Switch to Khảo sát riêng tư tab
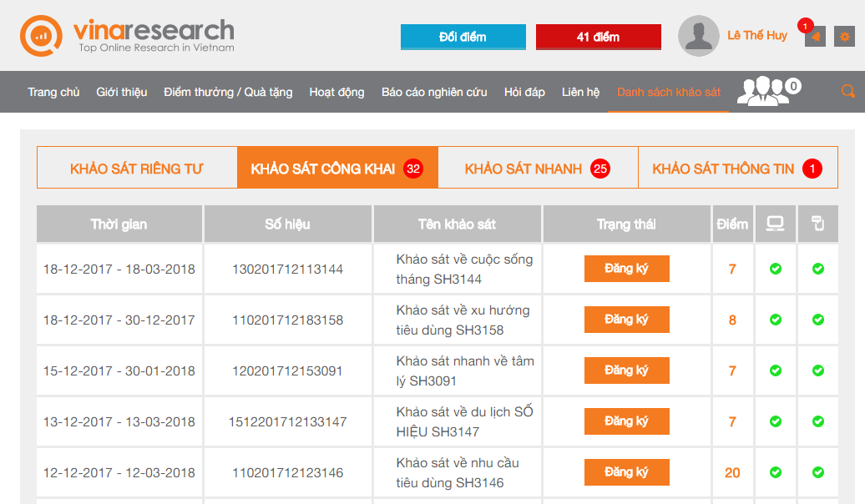Image resolution: width=865 pixels, height=504 pixels. point(137,169)
